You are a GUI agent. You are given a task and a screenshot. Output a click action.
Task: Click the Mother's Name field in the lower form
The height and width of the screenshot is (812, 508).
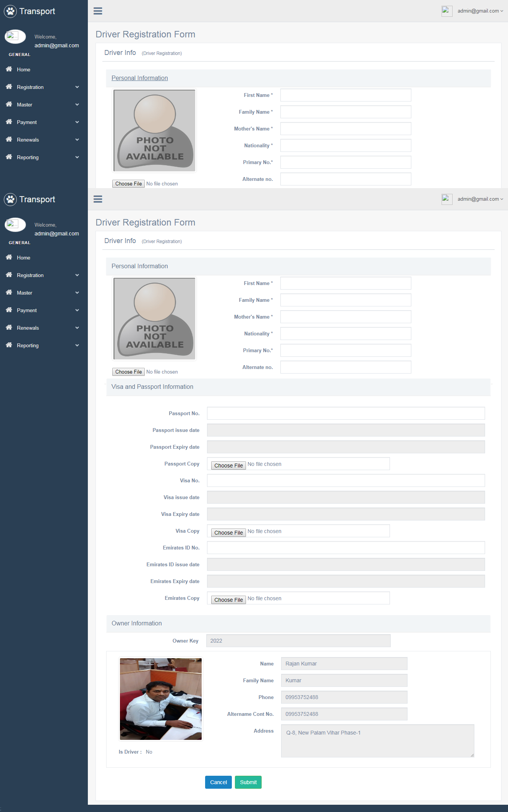346,317
